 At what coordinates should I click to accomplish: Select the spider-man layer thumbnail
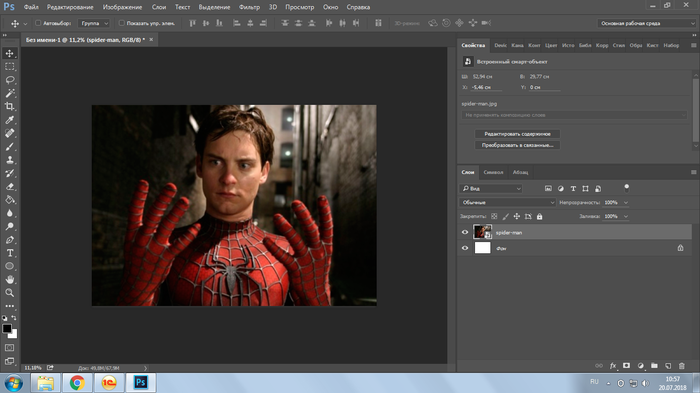tap(482, 232)
